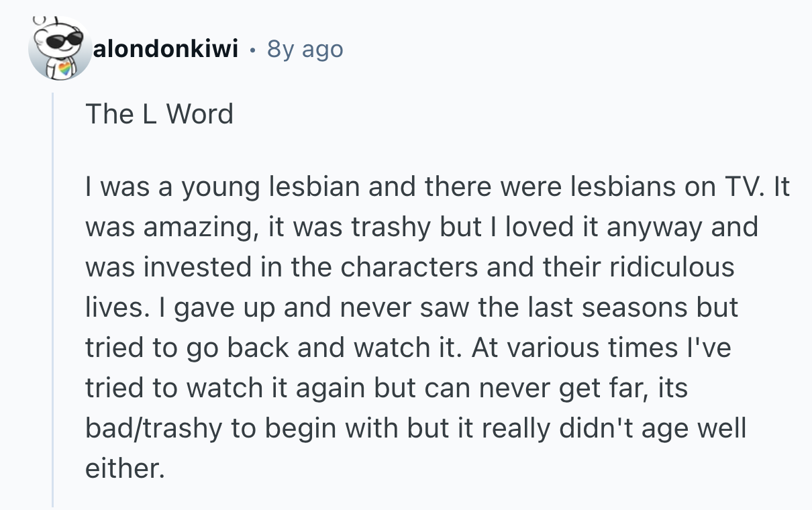Click 'The L Word' title line

[159, 114]
